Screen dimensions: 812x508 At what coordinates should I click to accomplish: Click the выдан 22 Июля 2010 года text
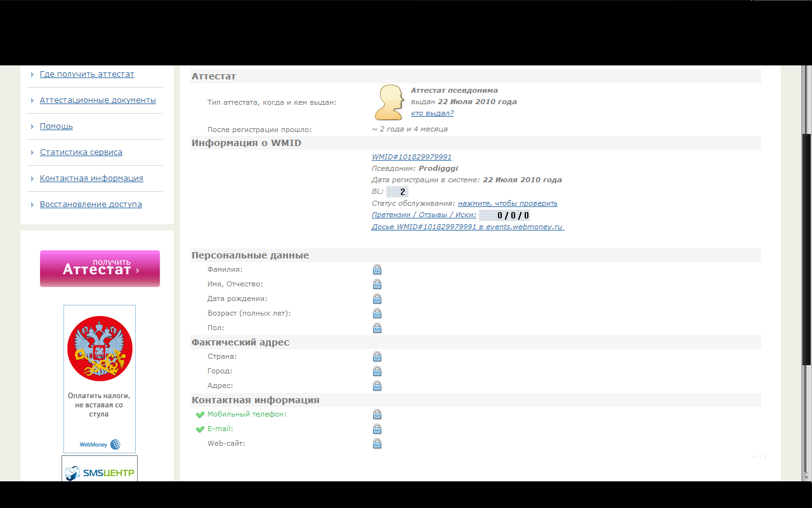tap(464, 102)
